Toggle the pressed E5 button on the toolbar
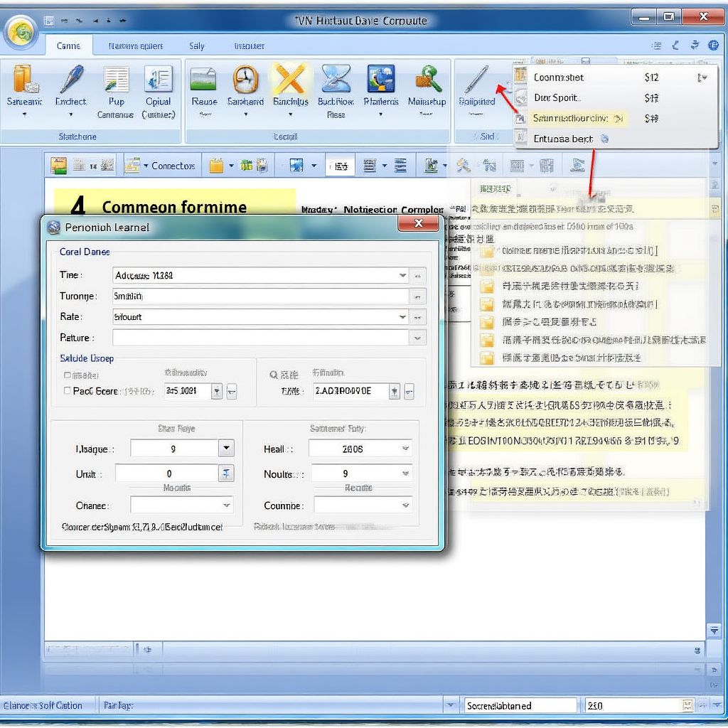 click(x=340, y=165)
